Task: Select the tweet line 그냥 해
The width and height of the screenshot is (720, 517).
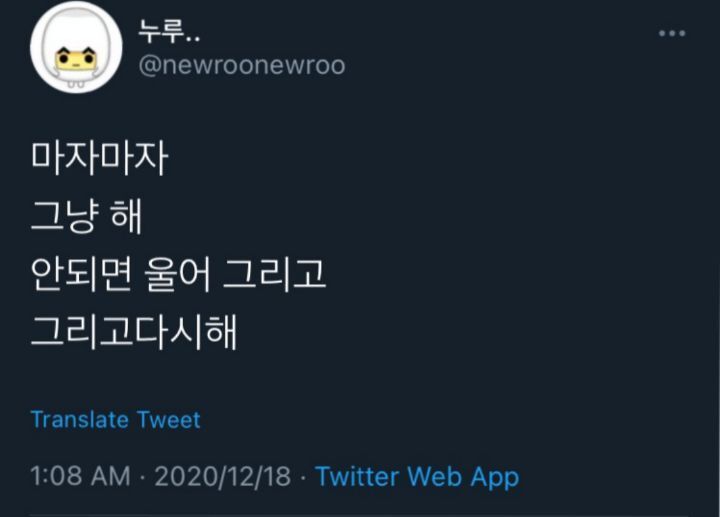Action: click(x=86, y=216)
